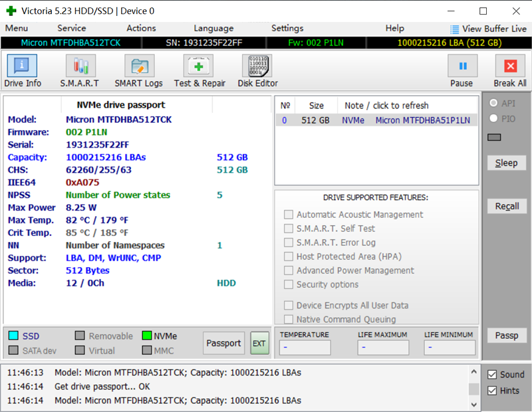Toggle Device Encrypts All User Data checkbox
Image resolution: width=532 pixels, height=412 pixels.
pyautogui.click(x=289, y=306)
